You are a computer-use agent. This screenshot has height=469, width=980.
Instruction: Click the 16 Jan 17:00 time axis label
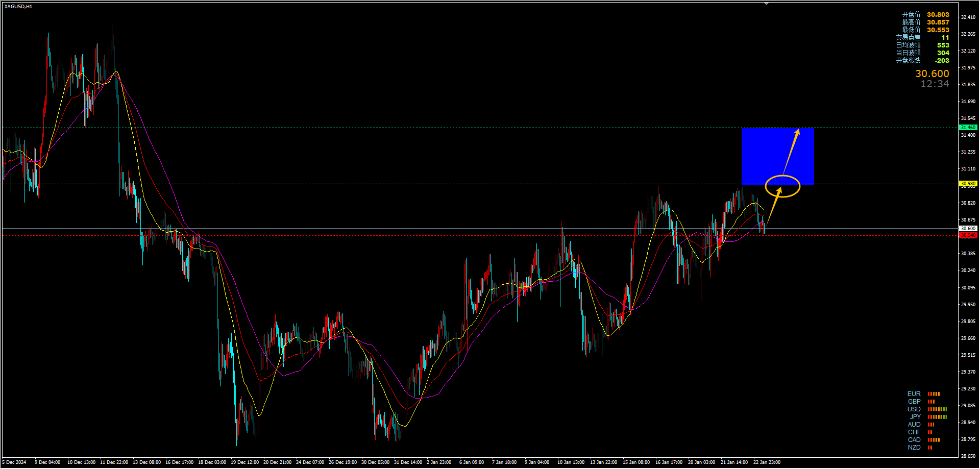[669, 462]
